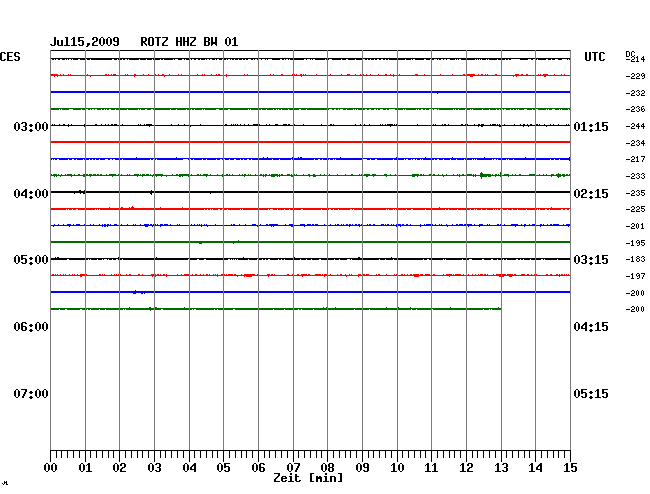Select minute label 00 on the time axis
This screenshot has height=494, width=650.
51,468
